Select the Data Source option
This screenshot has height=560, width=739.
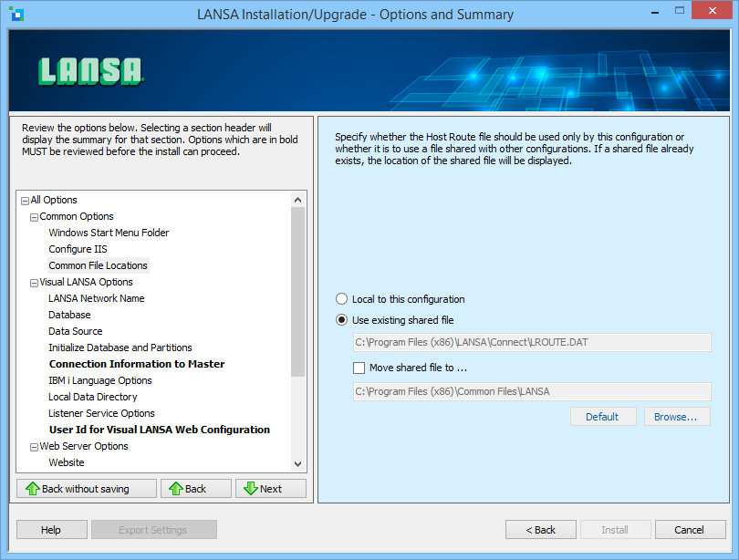(76, 331)
